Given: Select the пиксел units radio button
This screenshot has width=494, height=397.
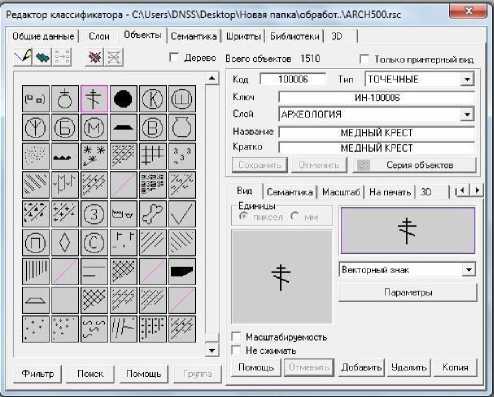Looking at the screenshot, I should click(244, 217).
